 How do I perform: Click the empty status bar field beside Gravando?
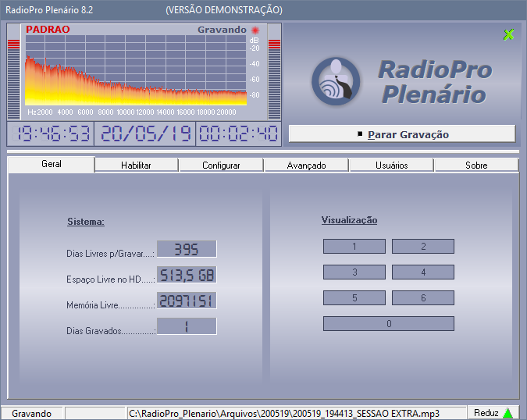pos(95,413)
